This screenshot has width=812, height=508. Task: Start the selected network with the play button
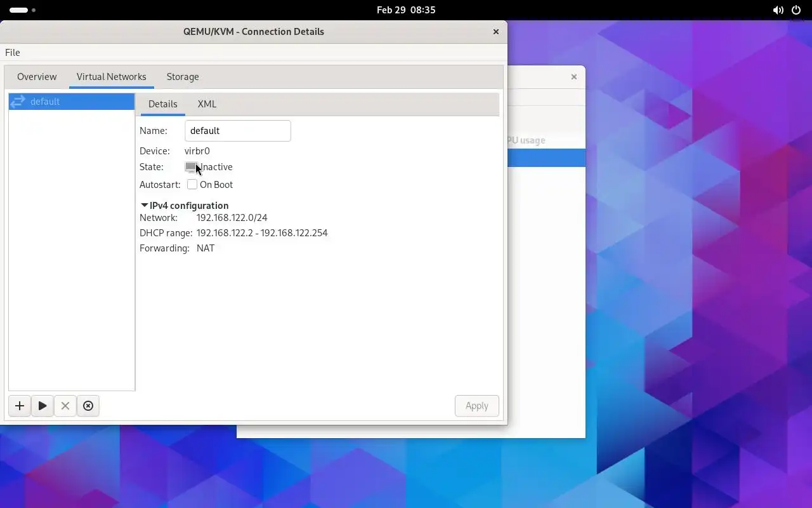point(43,406)
